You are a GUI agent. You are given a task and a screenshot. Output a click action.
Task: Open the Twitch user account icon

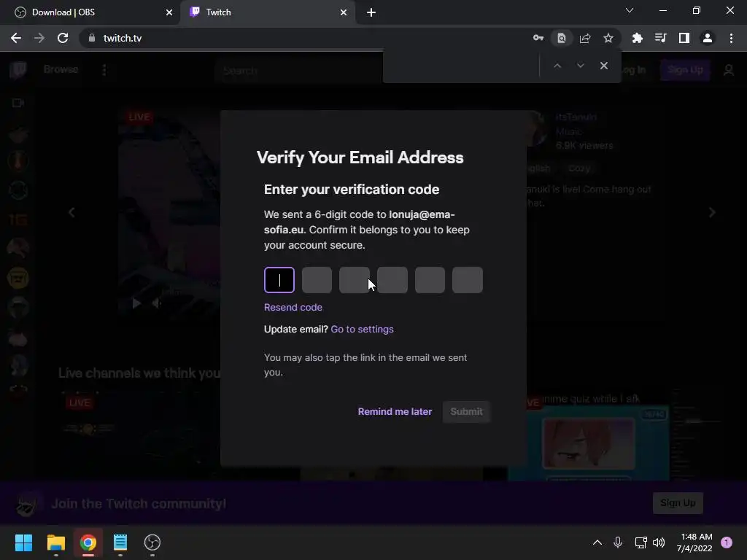tap(729, 70)
